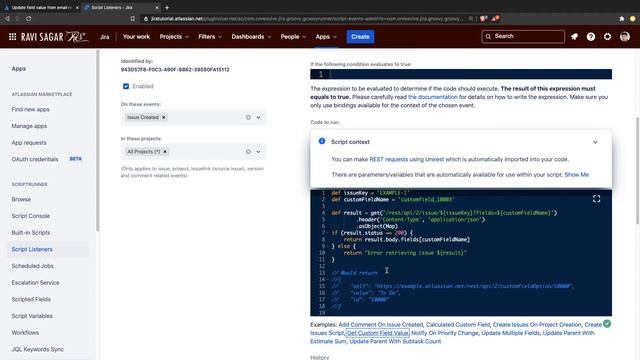Expand code editor to fullscreen
Image resolution: width=640 pixels, height=360 pixels.
coord(596,199)
